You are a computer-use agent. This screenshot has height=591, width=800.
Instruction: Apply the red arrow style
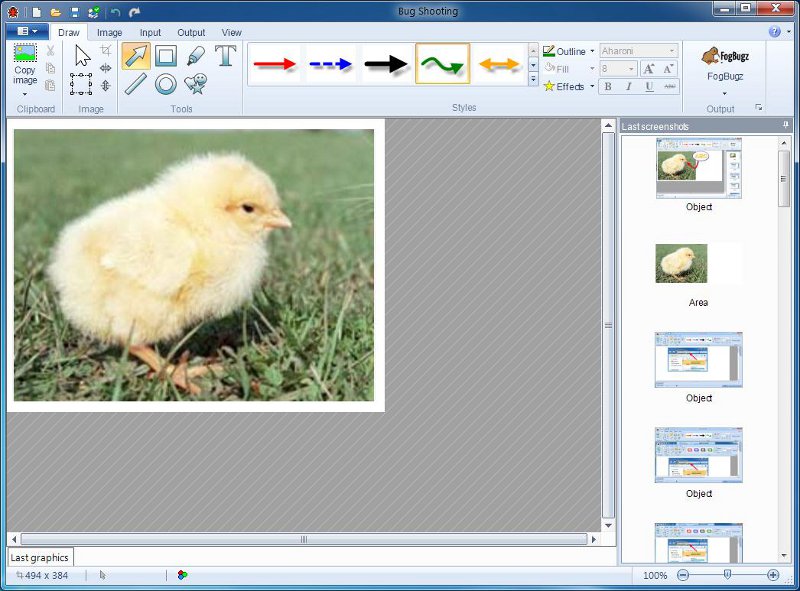[275, 64]
